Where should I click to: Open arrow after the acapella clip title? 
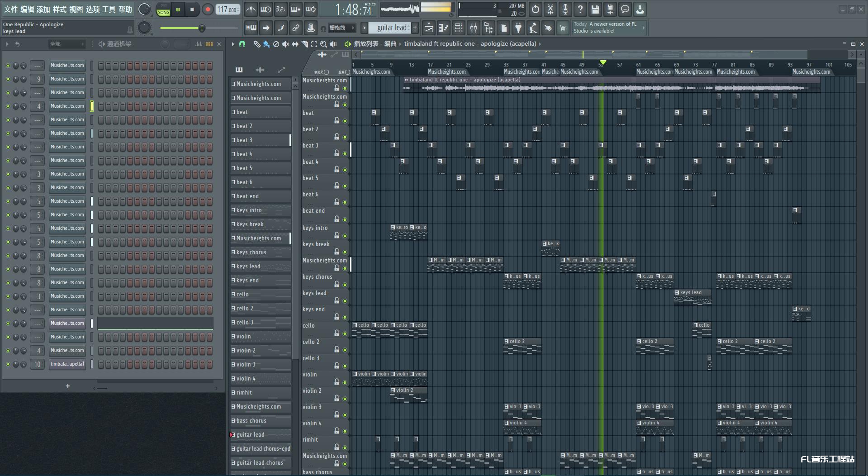pos(540,44)
